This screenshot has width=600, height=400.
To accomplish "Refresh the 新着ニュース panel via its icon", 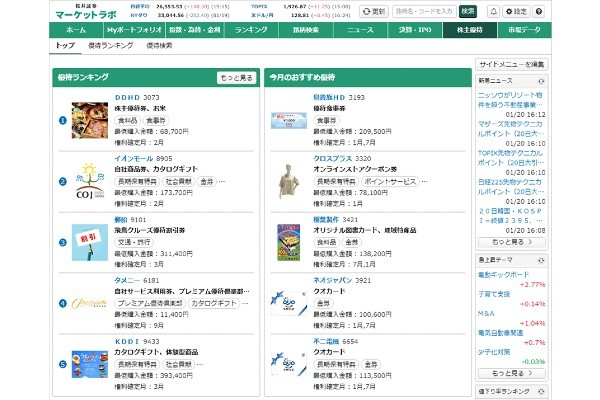I will (541, 81).
